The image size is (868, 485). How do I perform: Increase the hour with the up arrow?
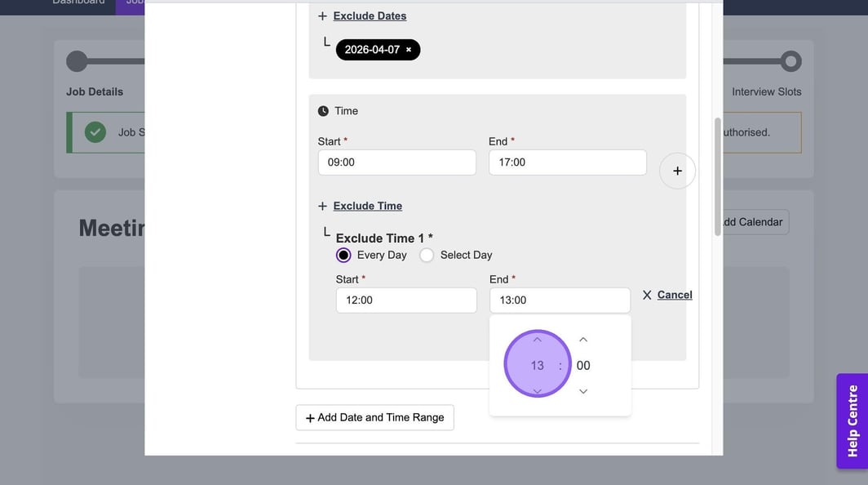[537, 340]
